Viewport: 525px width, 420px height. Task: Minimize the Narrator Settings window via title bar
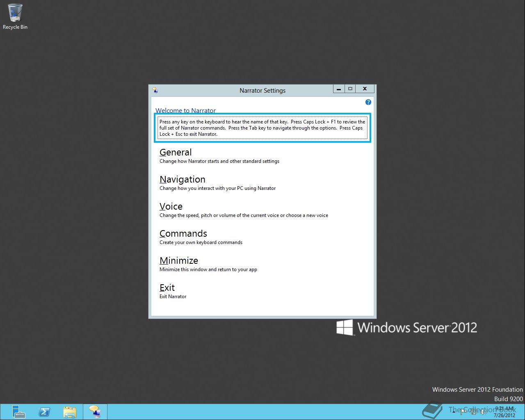[x=339, y=89]
